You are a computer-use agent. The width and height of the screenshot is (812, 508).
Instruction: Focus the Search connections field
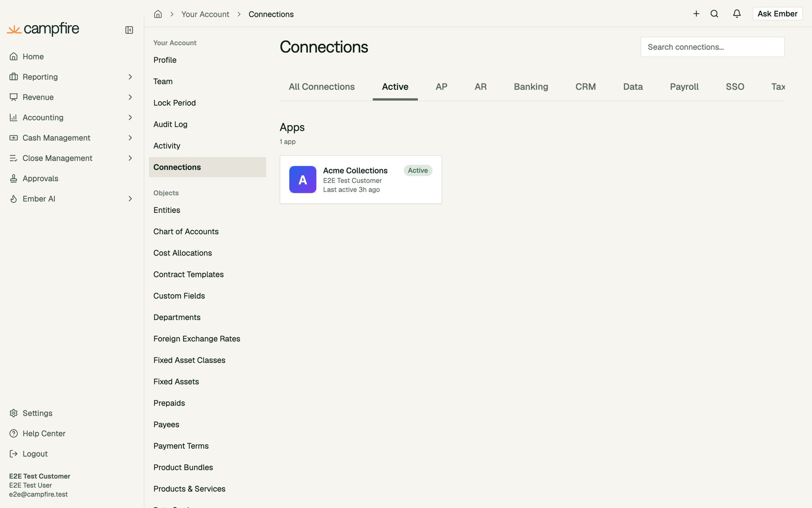(x=712, y=47)
